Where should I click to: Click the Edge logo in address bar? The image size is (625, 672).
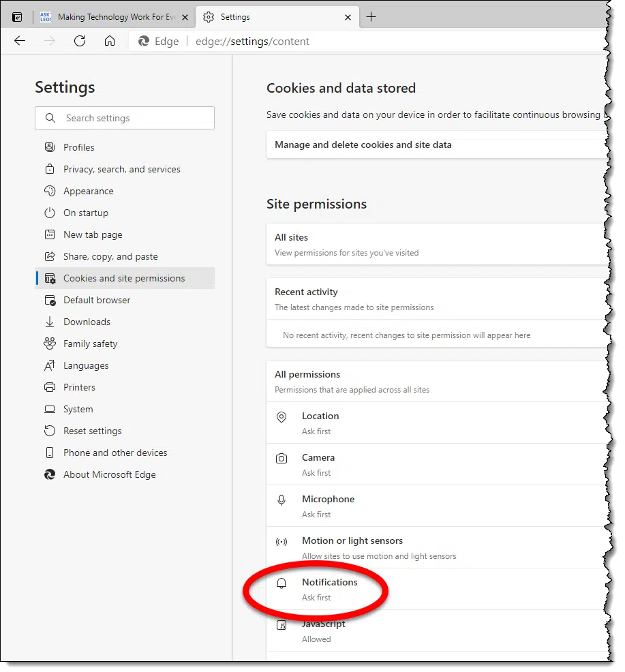[x=144, y=41]
